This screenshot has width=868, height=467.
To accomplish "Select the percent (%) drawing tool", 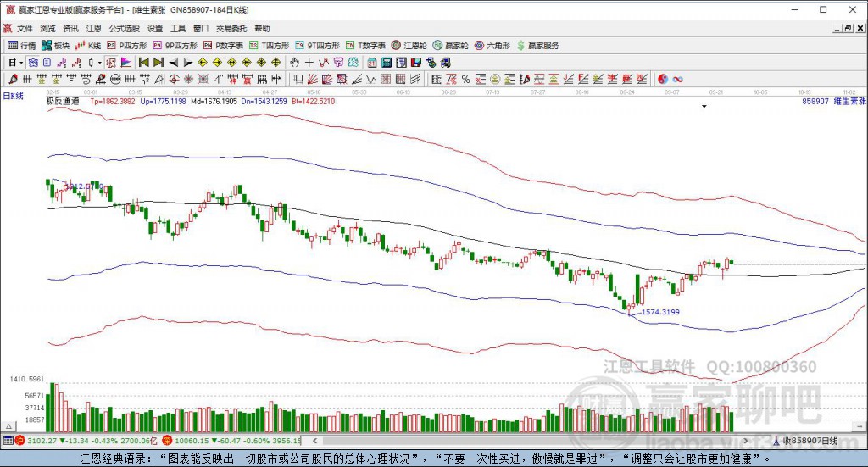I will click(465, 79).
